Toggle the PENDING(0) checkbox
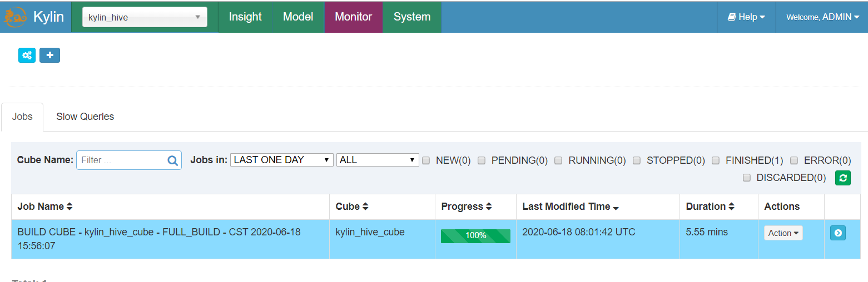The image size is (868, 282). (x=482, y=160)
